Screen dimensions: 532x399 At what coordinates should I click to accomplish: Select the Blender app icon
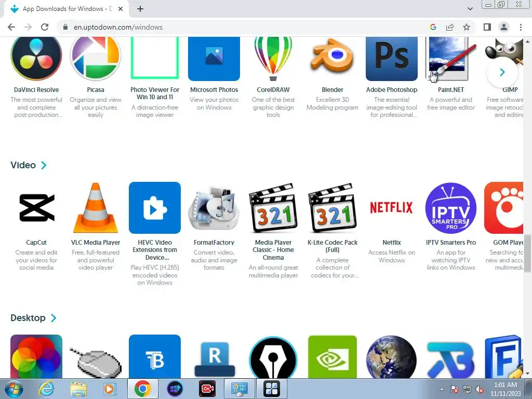tap(332, 57)
